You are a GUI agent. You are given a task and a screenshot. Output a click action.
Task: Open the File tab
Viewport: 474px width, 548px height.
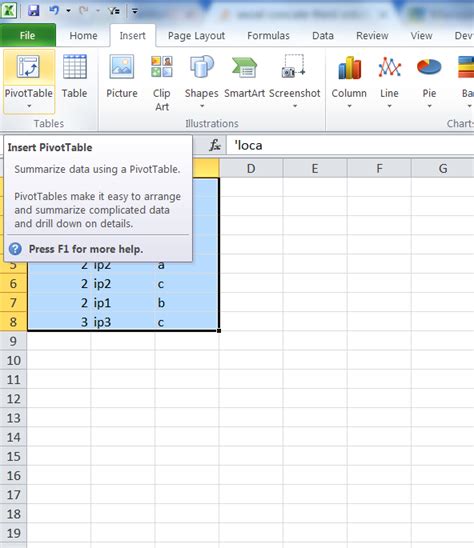tap(28, 35)
